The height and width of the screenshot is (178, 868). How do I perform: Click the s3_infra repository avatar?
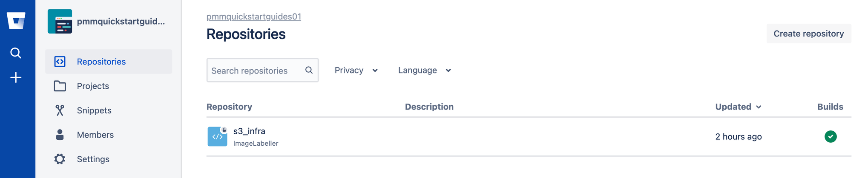tap(217, 136)
